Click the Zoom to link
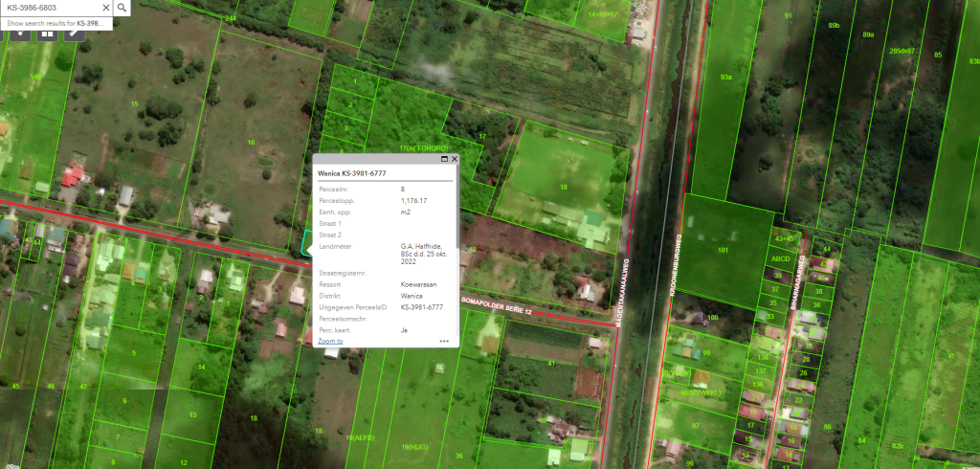 330,341
